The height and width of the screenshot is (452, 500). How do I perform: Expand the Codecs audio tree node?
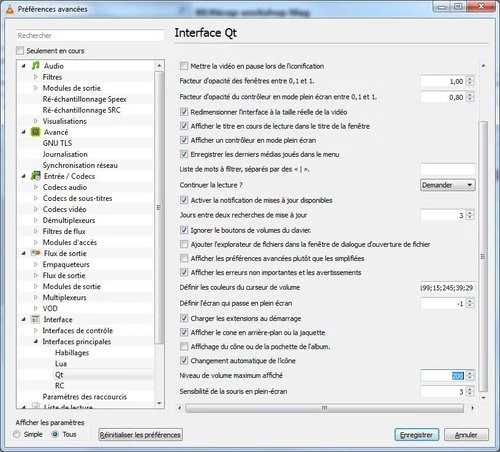coord(36,187)
